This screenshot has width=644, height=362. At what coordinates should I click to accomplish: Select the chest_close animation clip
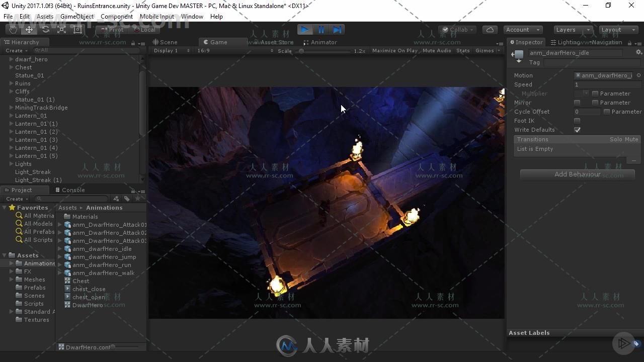coord(89,289)
